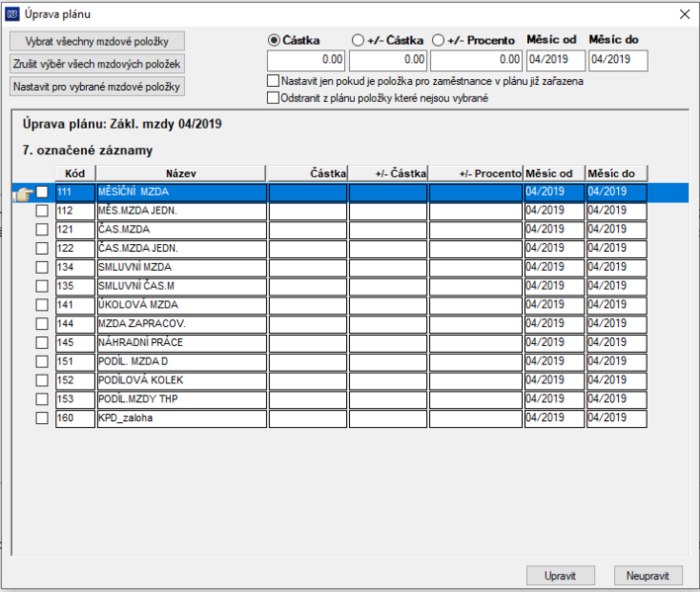700x592 pixels.
Task: Click the +/- Procento cell for row 134
Action: point(476,268)
